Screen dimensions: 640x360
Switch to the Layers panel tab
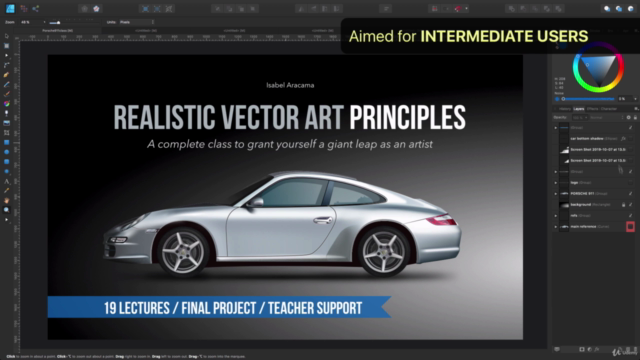[578, 109]
